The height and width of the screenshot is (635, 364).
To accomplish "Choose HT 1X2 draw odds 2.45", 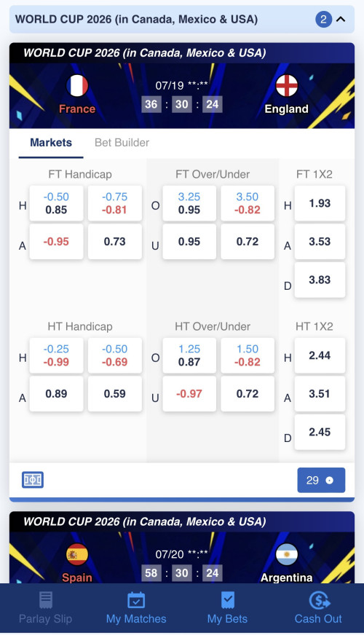I will point(320,432).
